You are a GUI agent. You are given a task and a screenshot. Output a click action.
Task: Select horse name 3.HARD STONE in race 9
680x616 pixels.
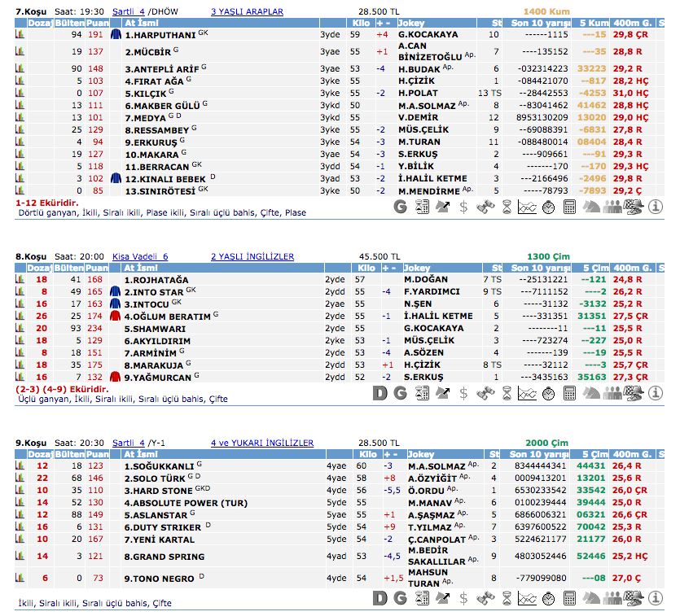coord(158,491)
